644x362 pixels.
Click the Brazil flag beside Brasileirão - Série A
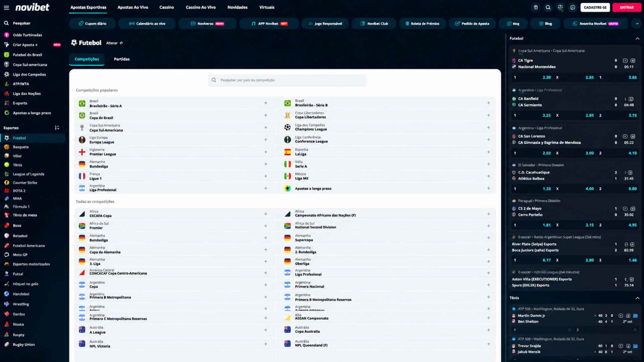click(82, 104)
